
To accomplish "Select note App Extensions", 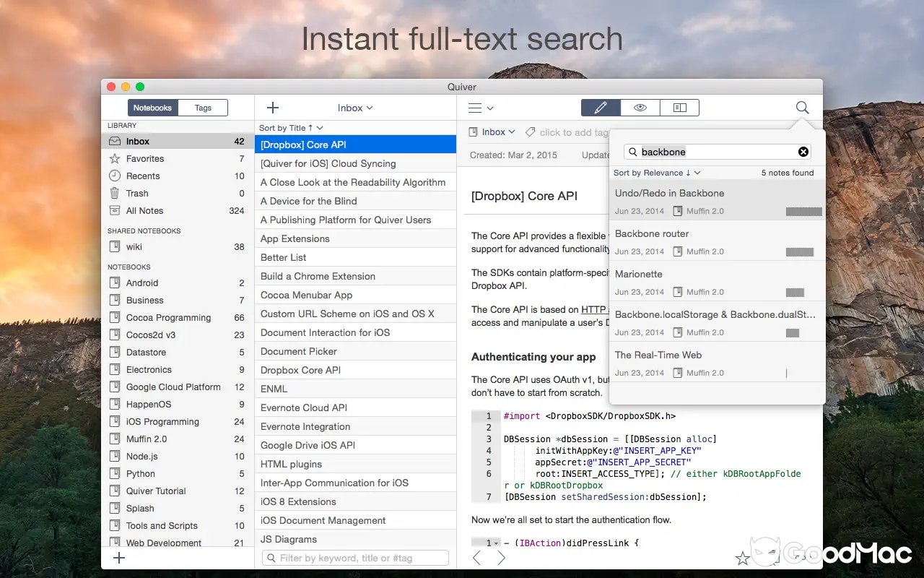I will 356,239.
